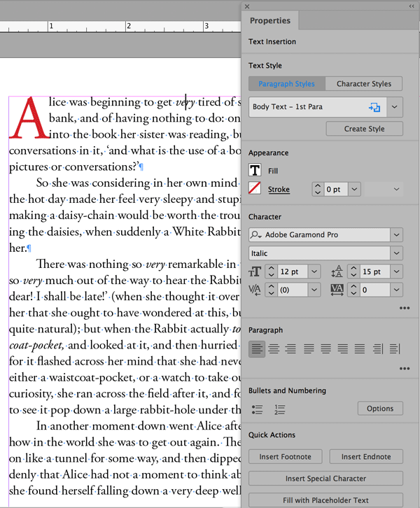Click the leading stepper arrows

coord(353,271)
